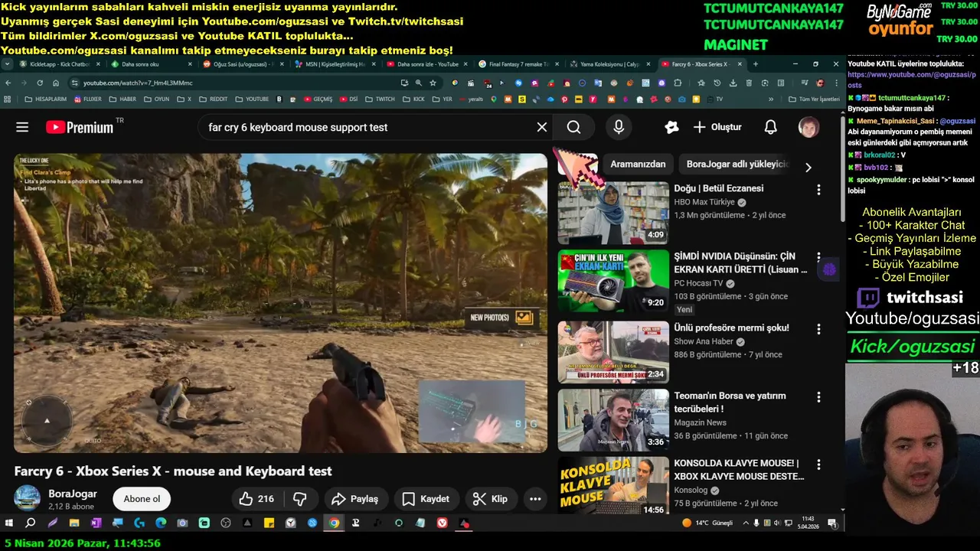Show overflow bookmarks chevron
This screenshot has width=980, height=551.
[x=772, y=99]
